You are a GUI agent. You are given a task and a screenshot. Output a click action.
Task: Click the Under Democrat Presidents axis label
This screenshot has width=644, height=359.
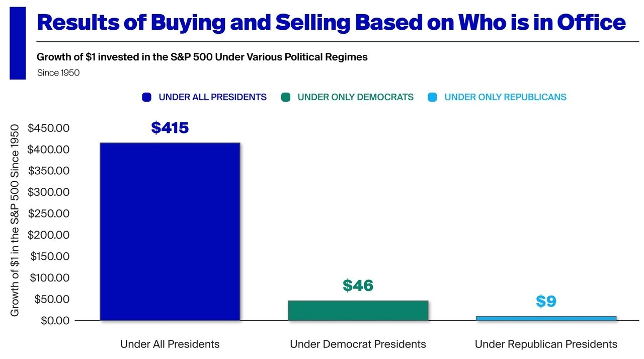[x=358, y=344]
